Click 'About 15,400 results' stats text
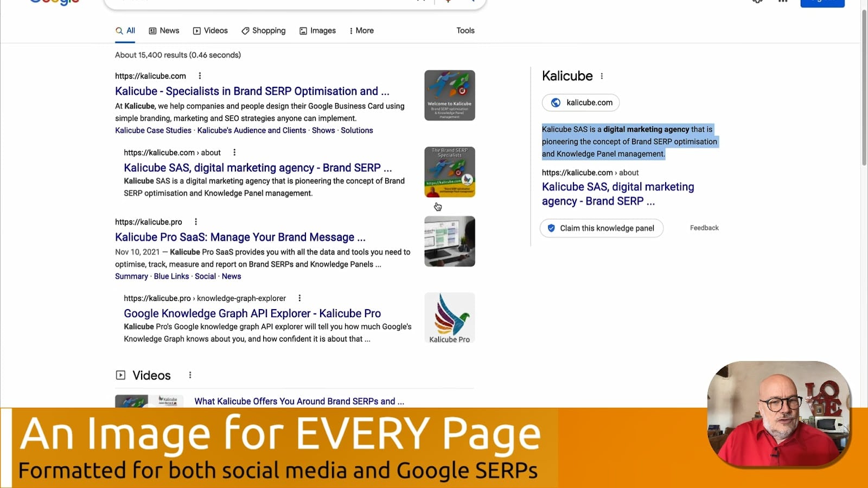The image size is (868, 488). [x=178, y=55]
